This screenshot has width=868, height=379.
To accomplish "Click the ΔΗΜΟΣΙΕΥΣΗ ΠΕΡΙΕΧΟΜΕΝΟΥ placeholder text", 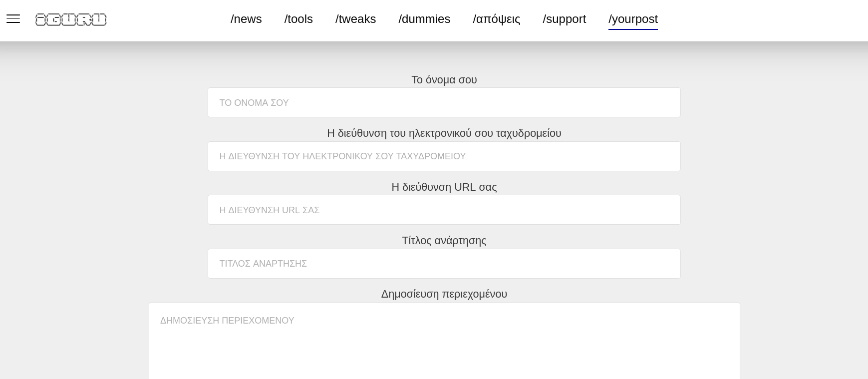I will (227, 321).
